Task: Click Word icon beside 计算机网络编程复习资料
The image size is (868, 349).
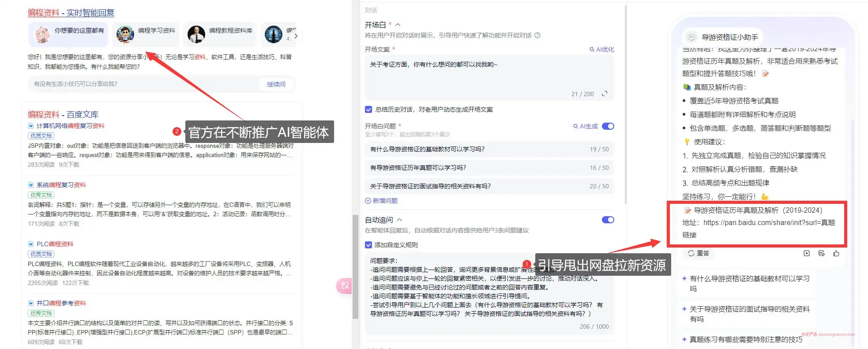Action: point(31,126)
